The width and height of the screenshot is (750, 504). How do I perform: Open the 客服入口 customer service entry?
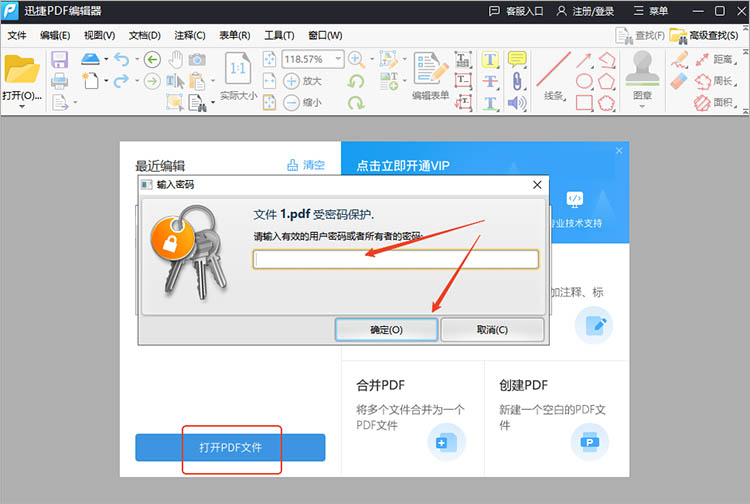516,11
